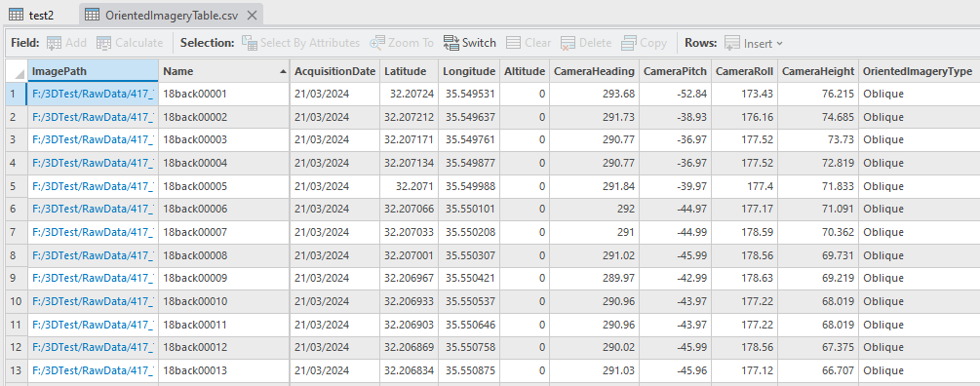The width and height of the screenshot is (980, 386).
Task: Open the ImagePath link for 18back00010
Action: pos(94,301)
